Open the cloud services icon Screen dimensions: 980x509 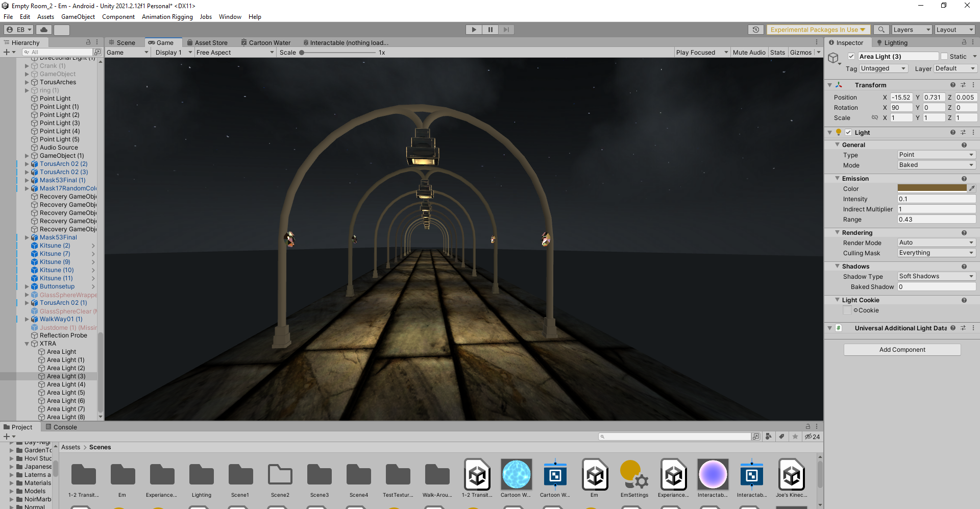point(44,30)
